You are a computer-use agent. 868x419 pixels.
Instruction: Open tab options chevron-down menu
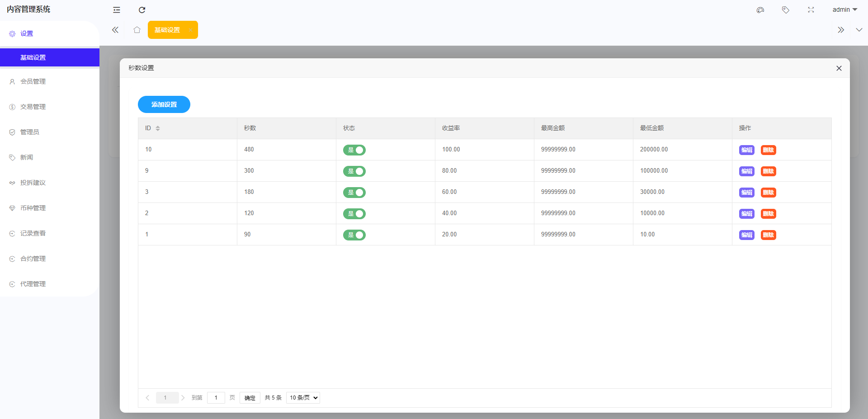click(859, 30)
